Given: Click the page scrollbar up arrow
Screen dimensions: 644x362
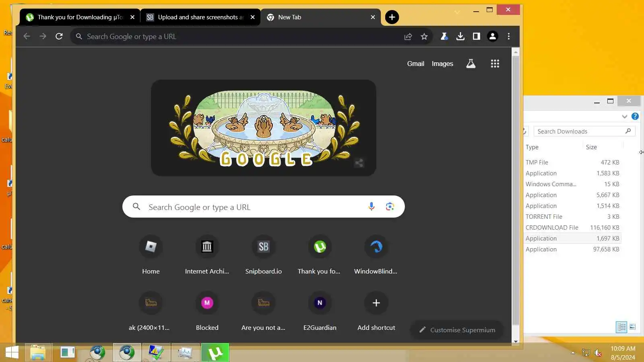Looking at the screenshot, I should click(516, 52).
